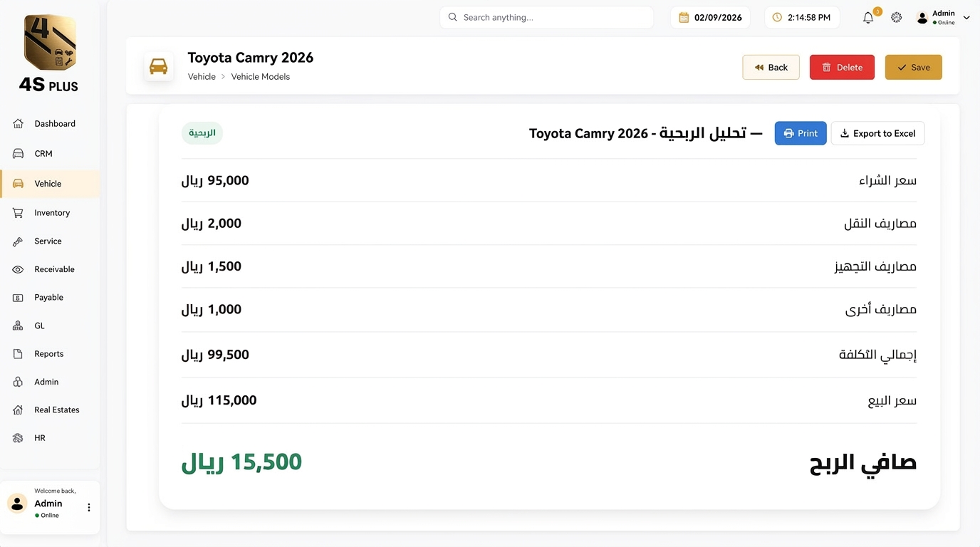
Task: Click the date 02/09/2026 box
Action: [710, 18]
